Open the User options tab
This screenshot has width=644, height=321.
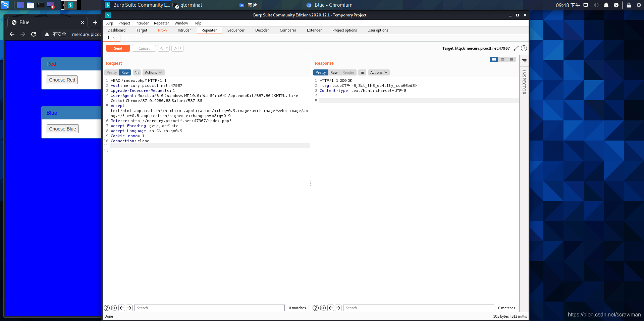(x=378, y=30)
